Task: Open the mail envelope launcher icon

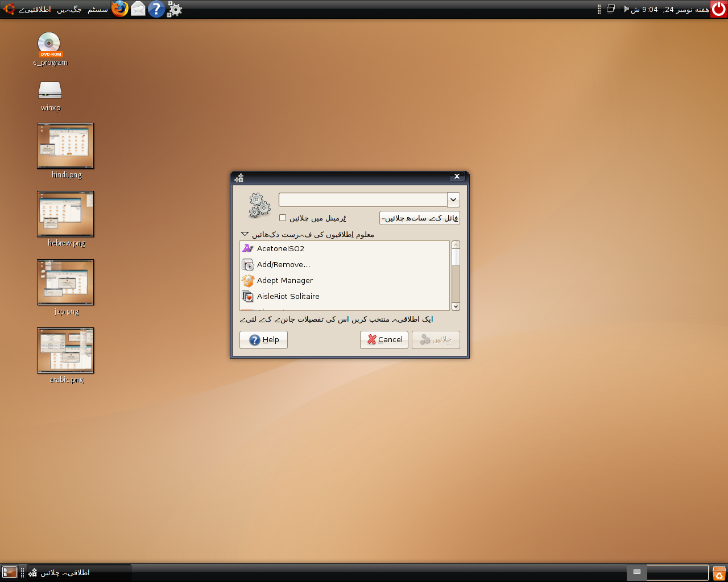Action: coord(138,9)
